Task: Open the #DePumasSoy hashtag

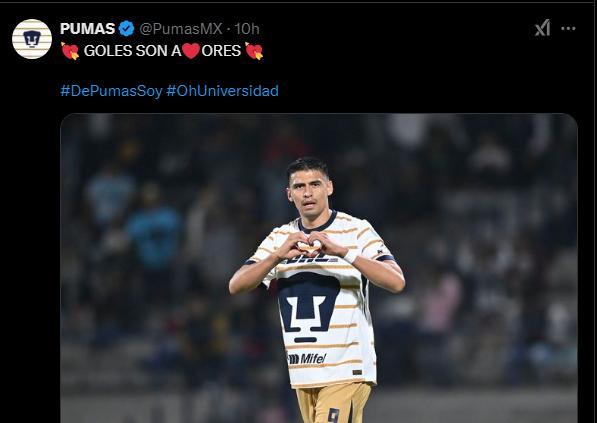Action: coord(111,91)
